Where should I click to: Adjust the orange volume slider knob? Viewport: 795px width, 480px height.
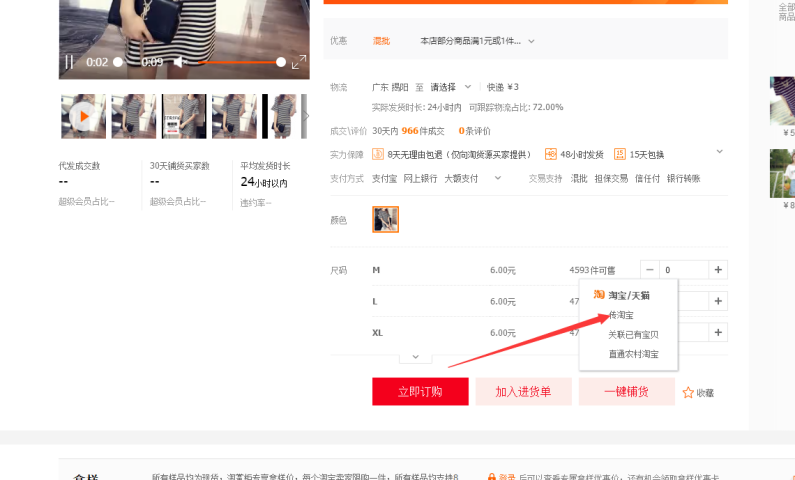(x=280, y=62)
